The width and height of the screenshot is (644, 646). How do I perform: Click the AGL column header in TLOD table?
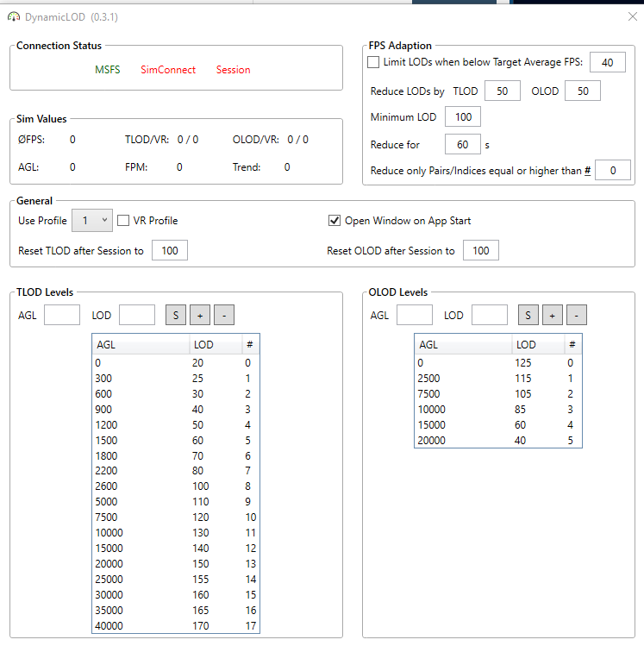click(x=141, y=344)
